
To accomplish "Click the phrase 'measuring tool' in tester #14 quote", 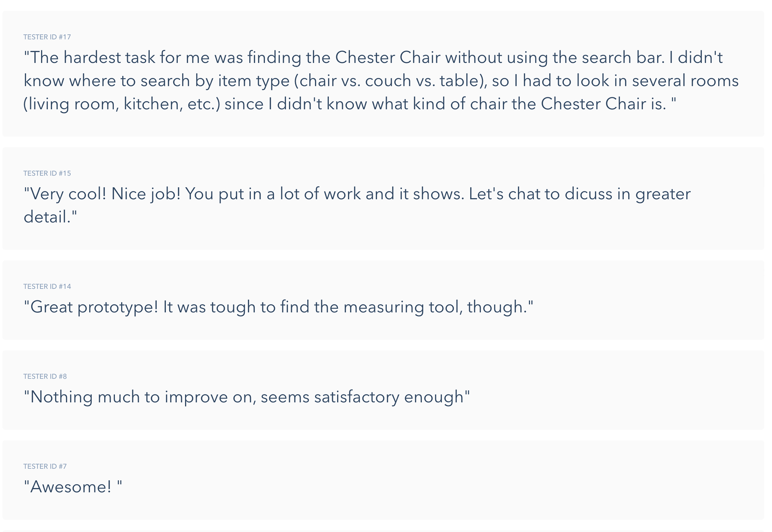I will pos(403,307).
